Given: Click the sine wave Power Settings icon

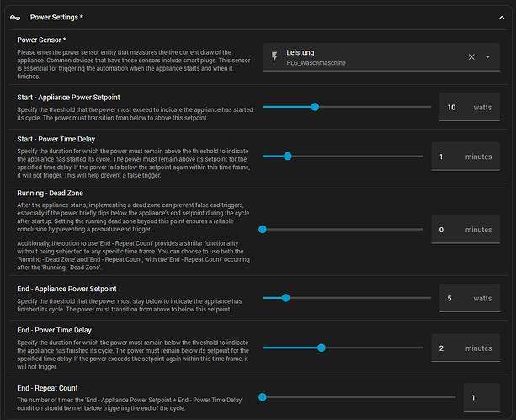Looking at the screenshot, I should point(15,16).
